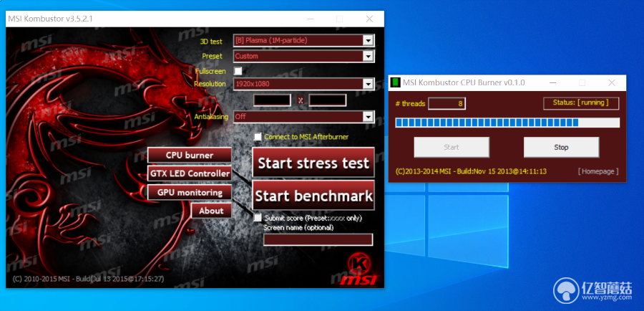Click the Kombustor build info text
Screen dimensions: 644x311
coord(88,279)
